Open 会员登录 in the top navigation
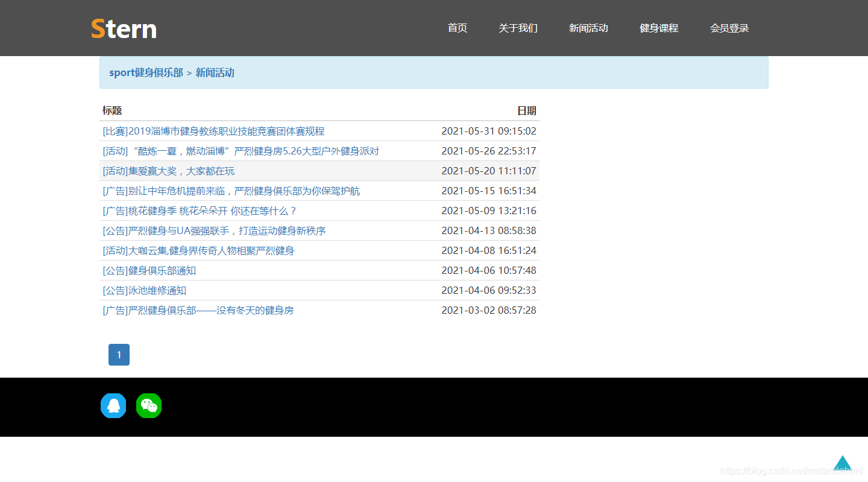The image size is (868, 482). pos(729,28)
